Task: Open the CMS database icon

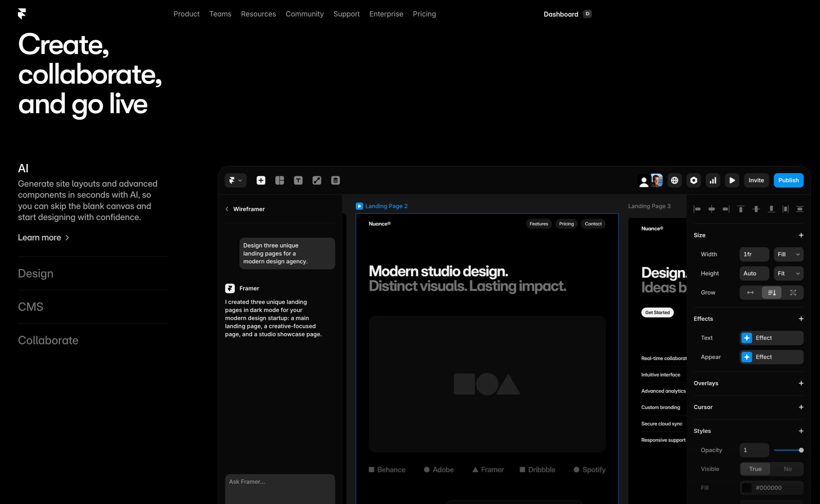Action: 335,180
